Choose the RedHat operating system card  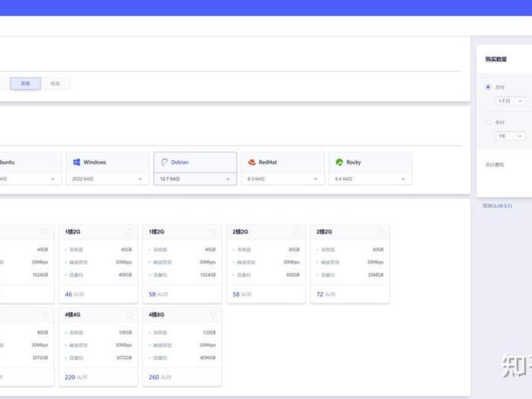tap(283, 169)
